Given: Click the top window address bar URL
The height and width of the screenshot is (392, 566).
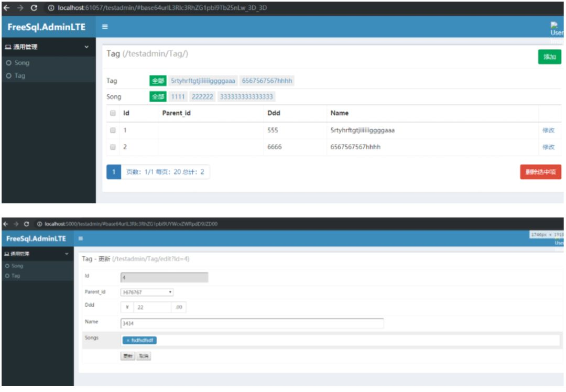Looking at the screenshot, I should coord(162,7).
